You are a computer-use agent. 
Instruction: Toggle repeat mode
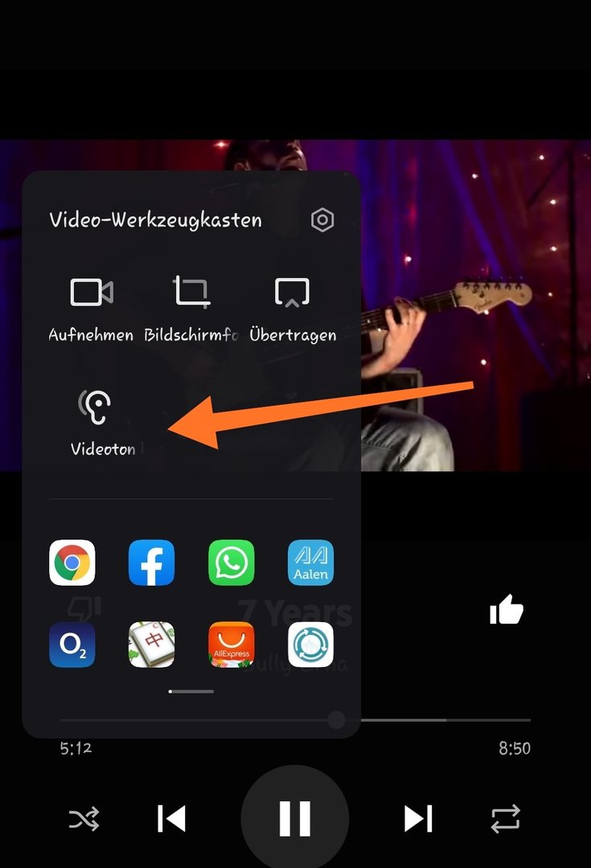[x=505, y=818]
